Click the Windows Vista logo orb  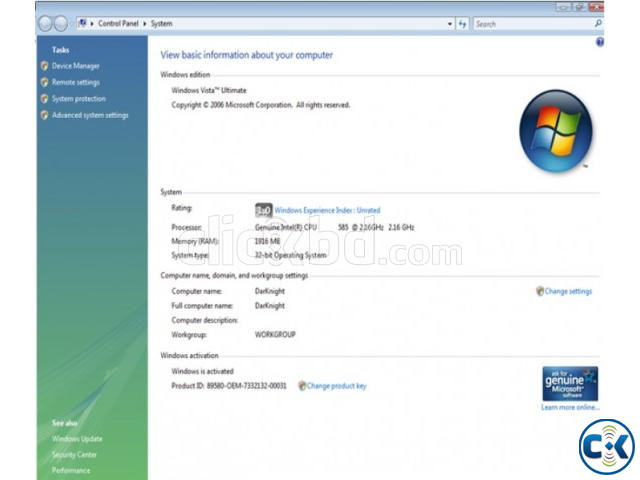click(556, 130)
